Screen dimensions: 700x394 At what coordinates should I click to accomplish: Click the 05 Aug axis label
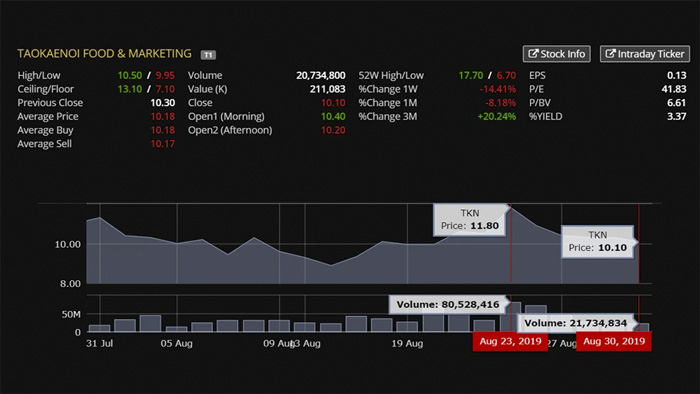(177, 344)
